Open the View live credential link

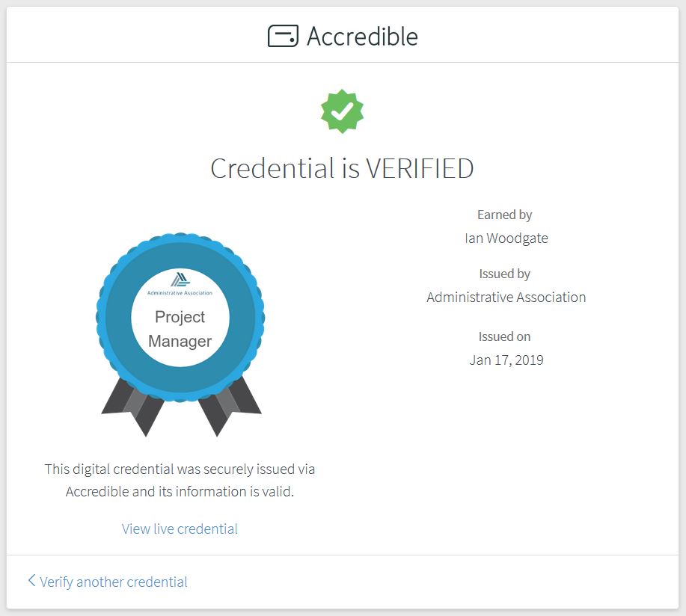point(180,529)
